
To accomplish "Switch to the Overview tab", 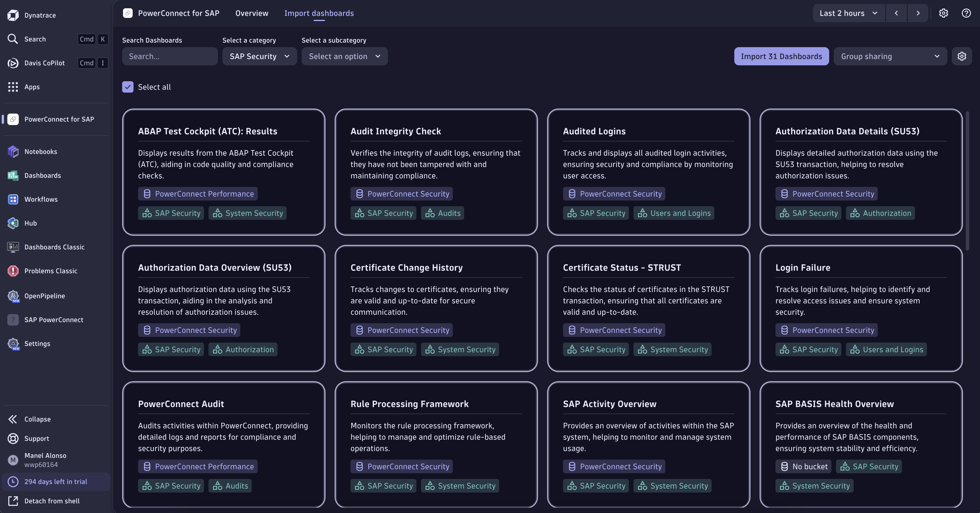I will 251,13.
